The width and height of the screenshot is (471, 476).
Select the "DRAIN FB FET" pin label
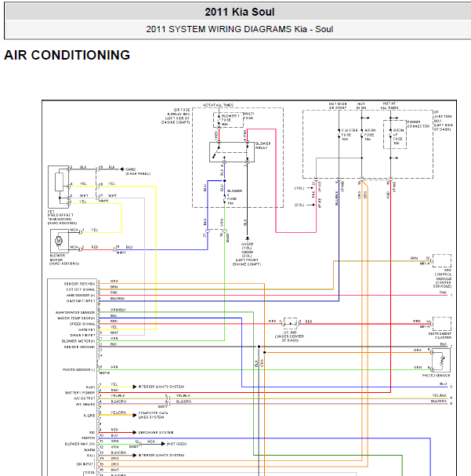pos(82,335)
